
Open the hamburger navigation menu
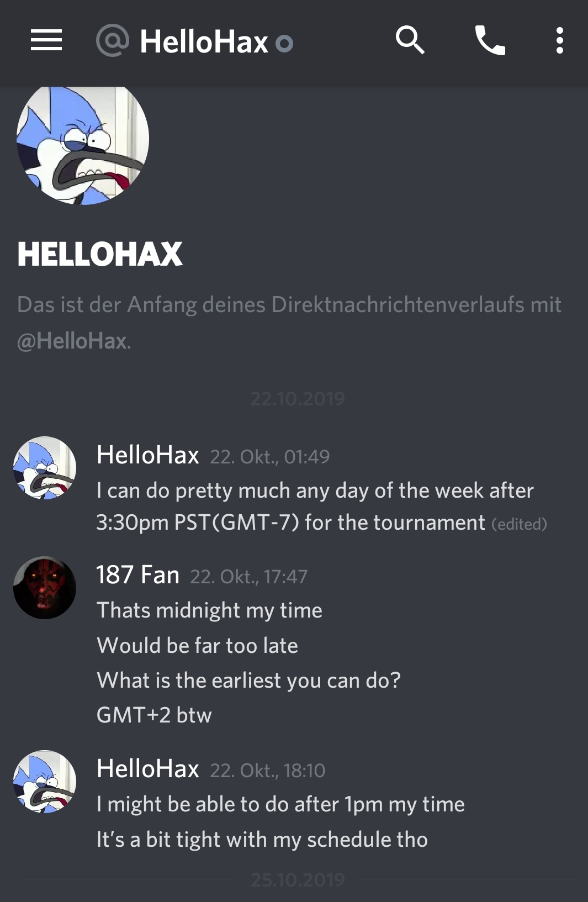tap(46, 41)
